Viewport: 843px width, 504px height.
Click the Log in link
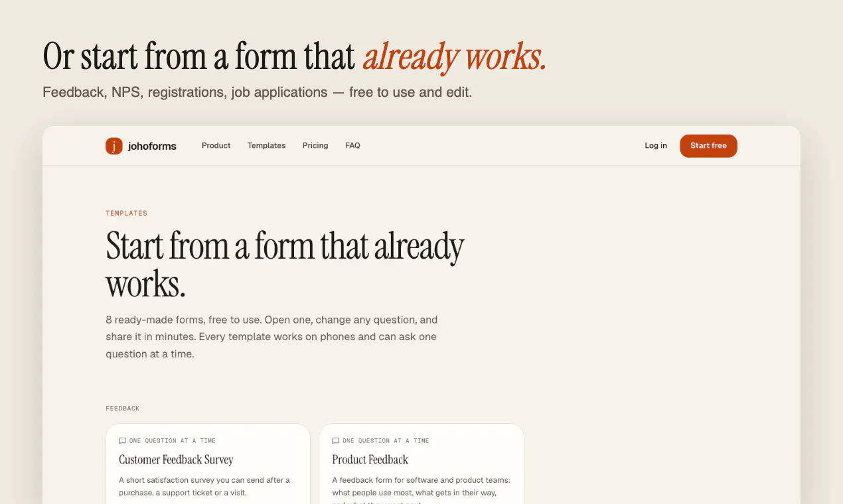click(x=656, y=145)
